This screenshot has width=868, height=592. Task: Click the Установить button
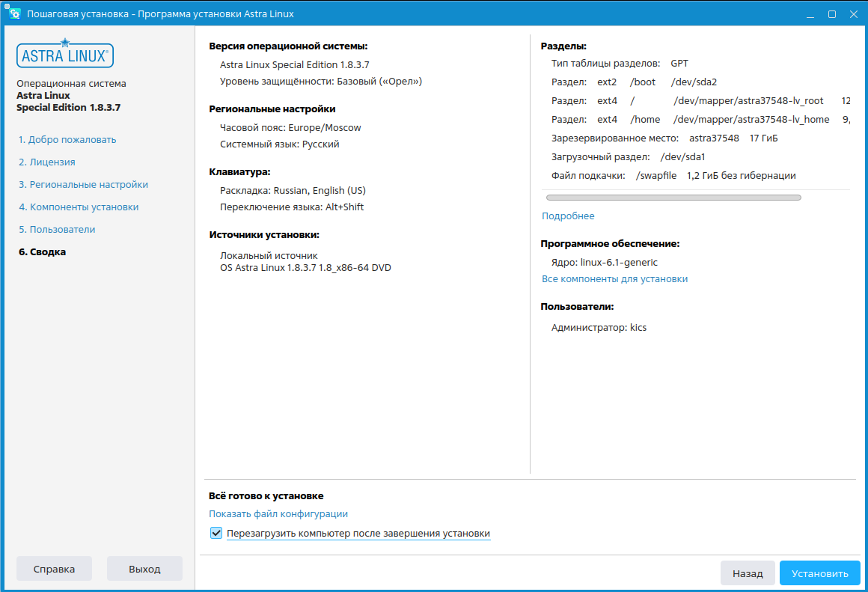click(x=820, y=573)
